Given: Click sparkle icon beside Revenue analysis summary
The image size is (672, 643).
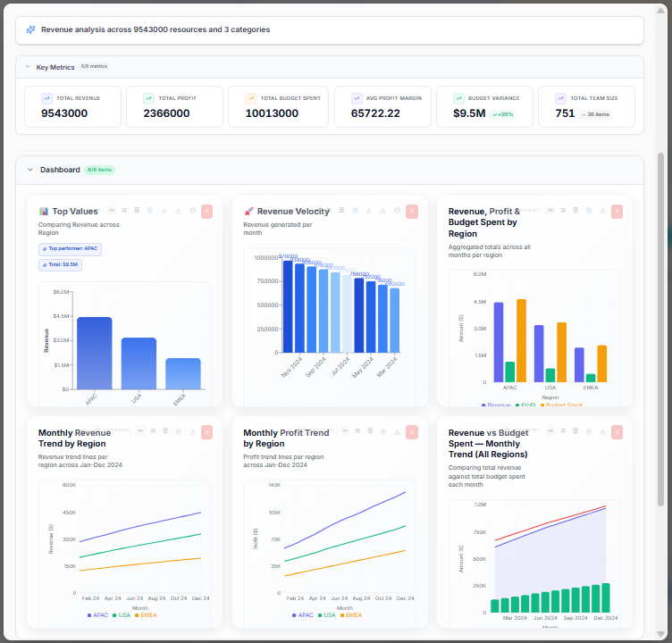Looking at the screenshot, I should pyautogui.click(x=30, y=29).
